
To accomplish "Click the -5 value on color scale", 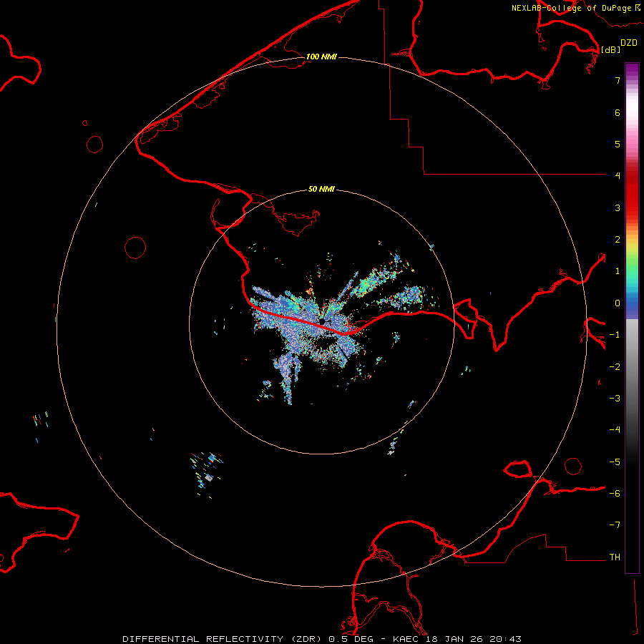I will (x=615, y=462).
